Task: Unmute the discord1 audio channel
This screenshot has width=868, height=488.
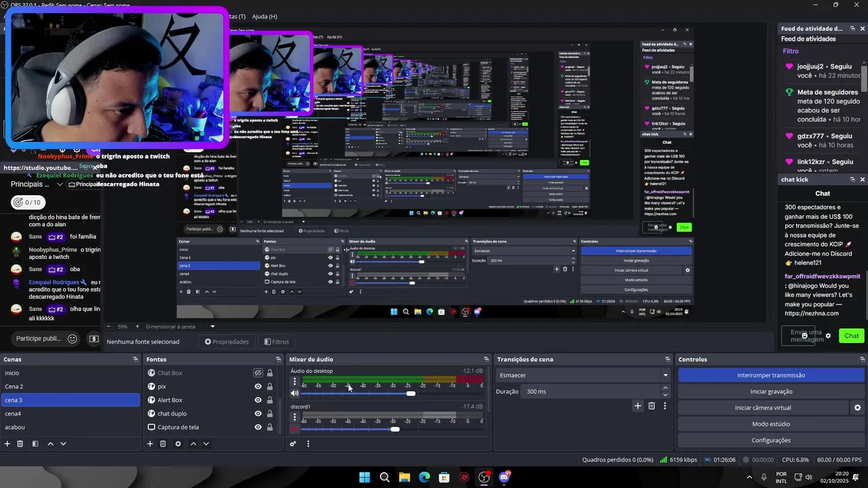Action: point(294,428)
